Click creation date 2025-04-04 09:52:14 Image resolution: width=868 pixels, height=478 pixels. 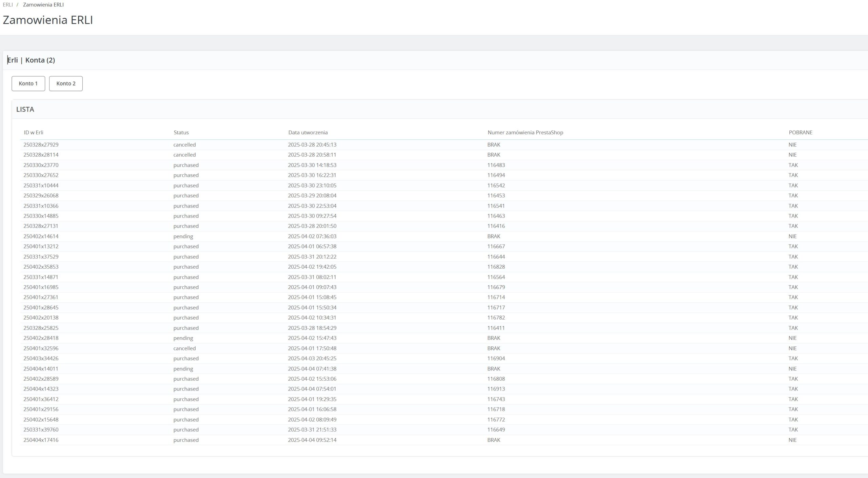312,440
